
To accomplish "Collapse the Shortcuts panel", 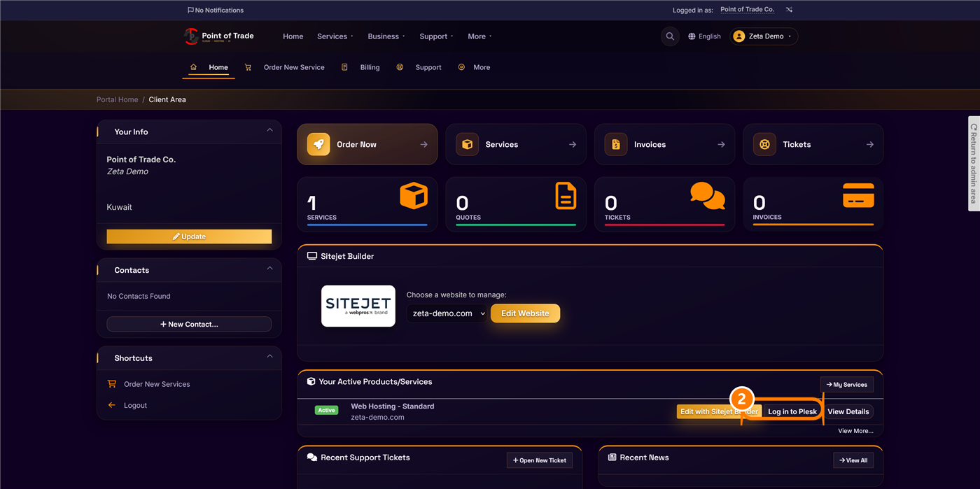I will point(270,357).
